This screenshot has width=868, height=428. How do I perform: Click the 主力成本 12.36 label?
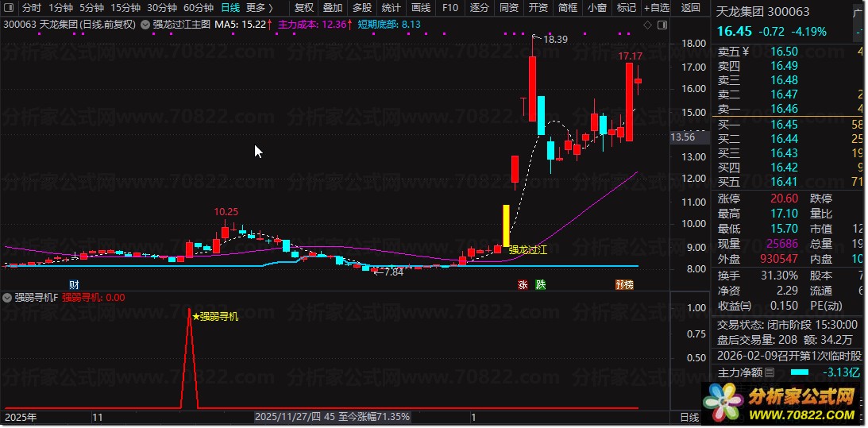[x=315, y=25]
